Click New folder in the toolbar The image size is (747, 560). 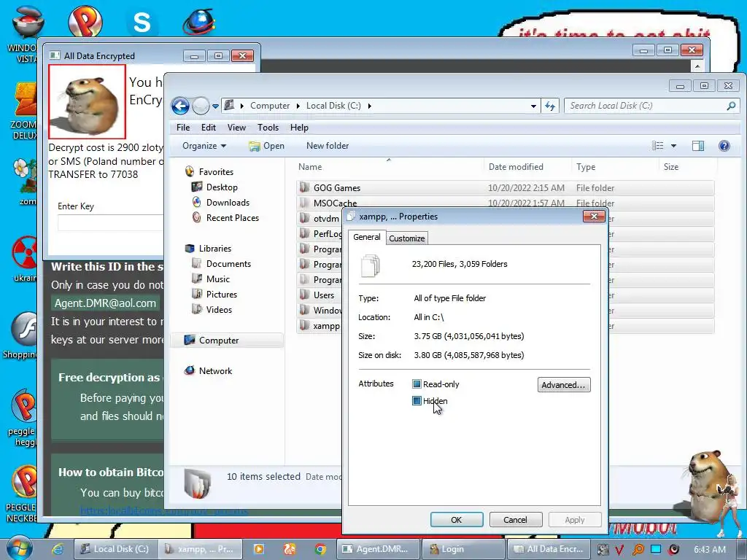click(328, 146)
